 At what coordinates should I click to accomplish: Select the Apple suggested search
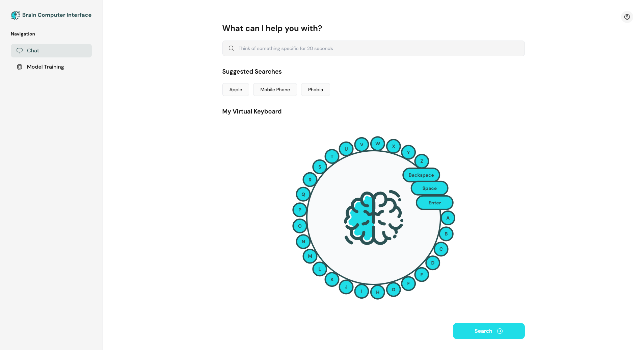click(x=235, y=89)
